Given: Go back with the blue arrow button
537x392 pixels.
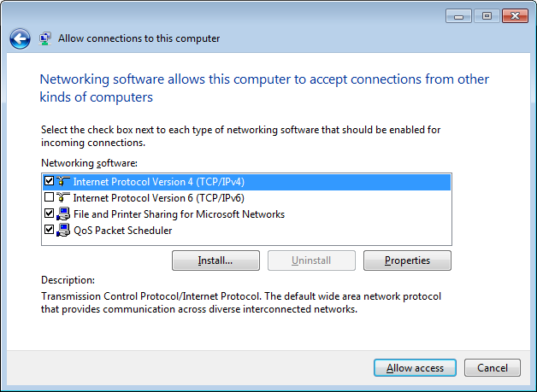Looking at the screenshot, I should [20, 38].
